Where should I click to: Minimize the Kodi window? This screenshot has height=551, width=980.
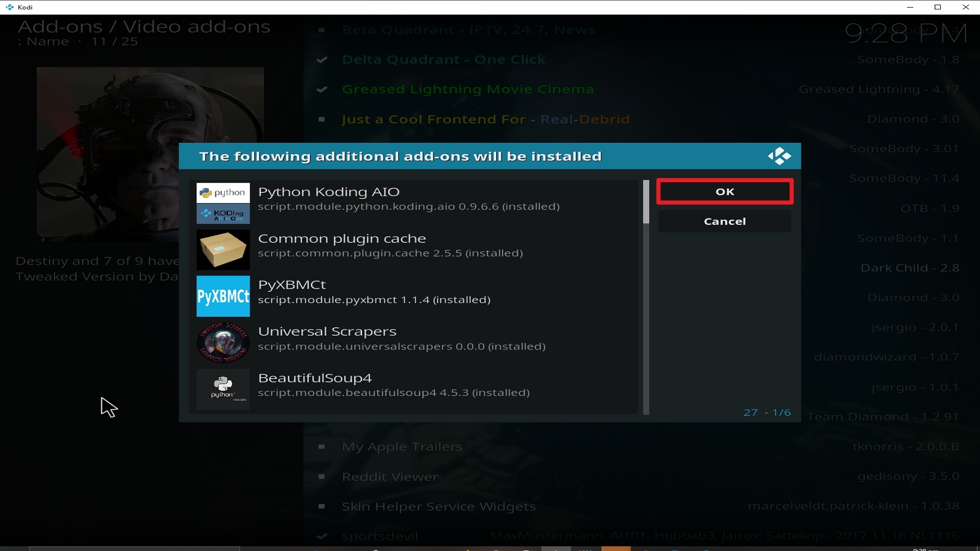(x=910, y=7)
